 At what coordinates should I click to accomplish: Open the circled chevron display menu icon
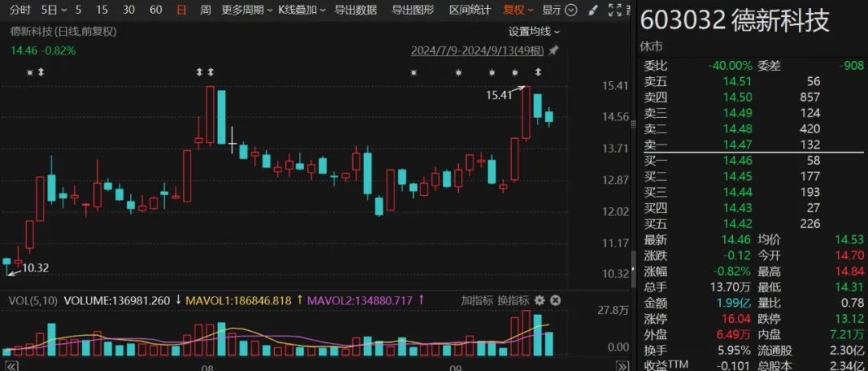click(572, 10)
